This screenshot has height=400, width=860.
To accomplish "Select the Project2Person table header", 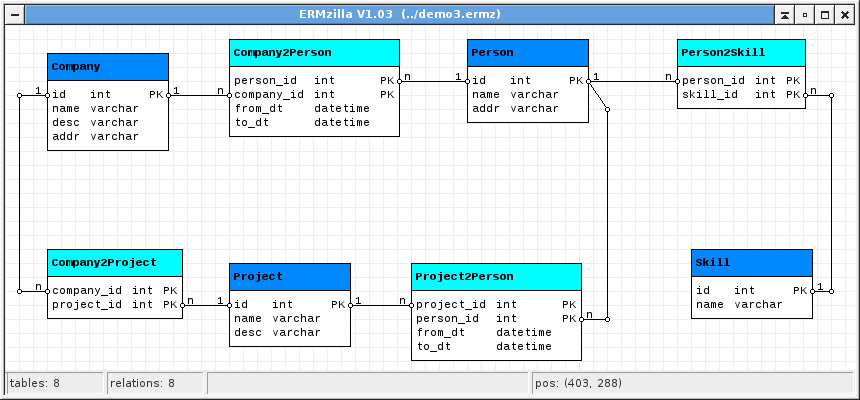I will click(496, 277).
